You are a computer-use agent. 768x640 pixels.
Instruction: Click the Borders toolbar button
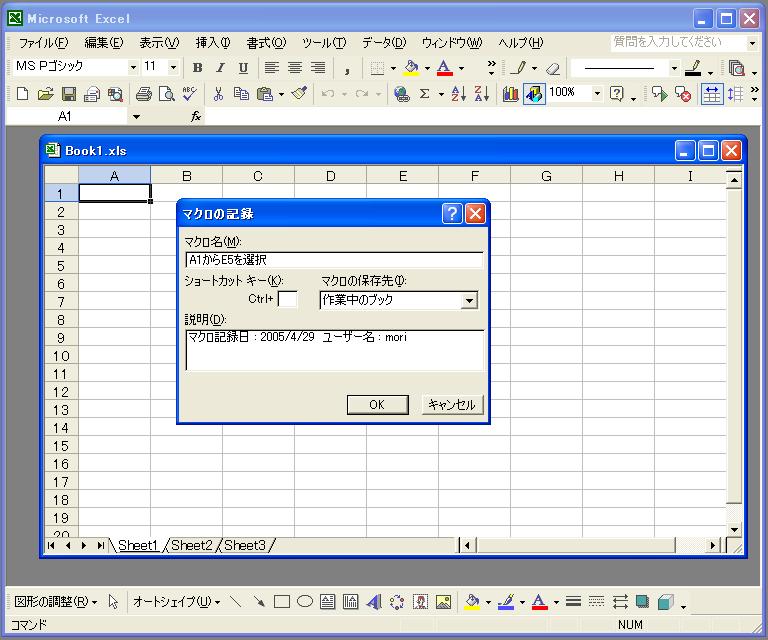tap(377, 68)
